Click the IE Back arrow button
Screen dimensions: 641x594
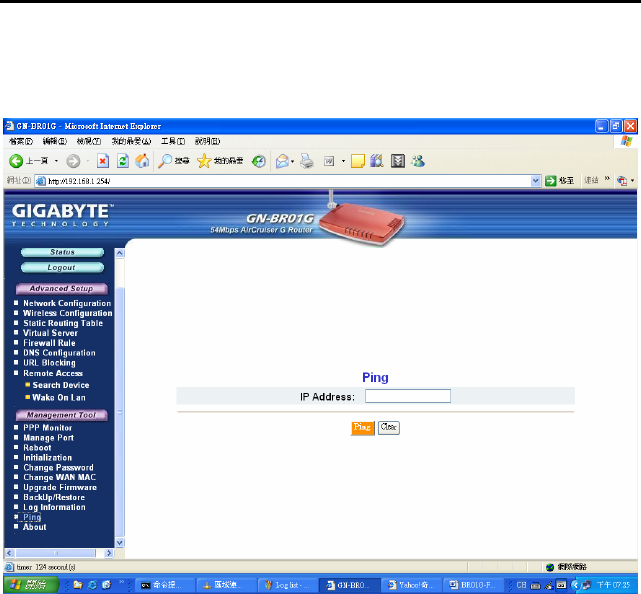click(x=16, y=161)
